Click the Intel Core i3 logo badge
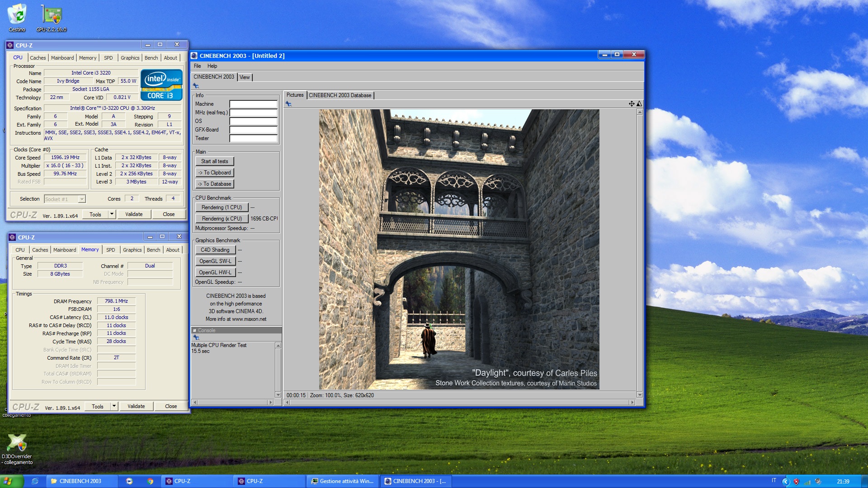This screenshot has height=488, width=868. (161, 84)
